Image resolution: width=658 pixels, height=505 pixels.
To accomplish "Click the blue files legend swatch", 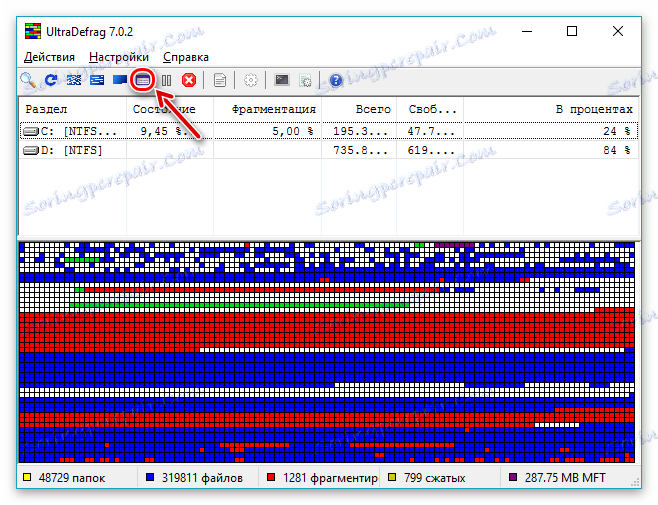I will (x=150, y=477).
